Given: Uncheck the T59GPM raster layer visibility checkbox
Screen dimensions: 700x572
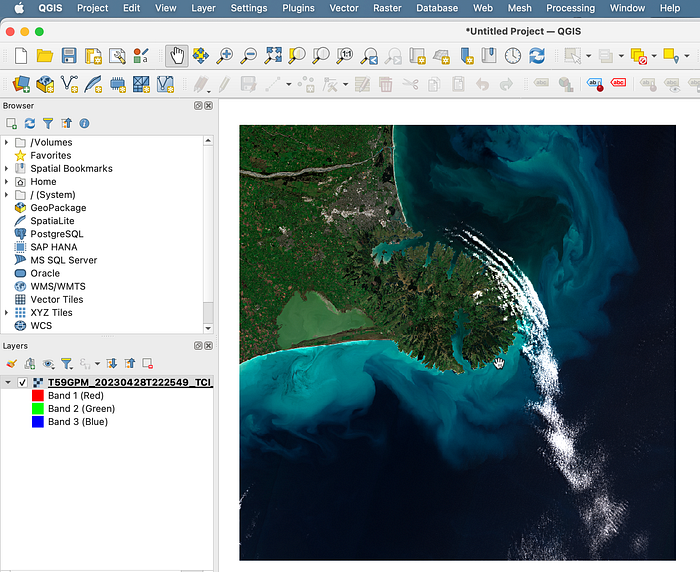Looking at the screenshot, I should [22, 382].
